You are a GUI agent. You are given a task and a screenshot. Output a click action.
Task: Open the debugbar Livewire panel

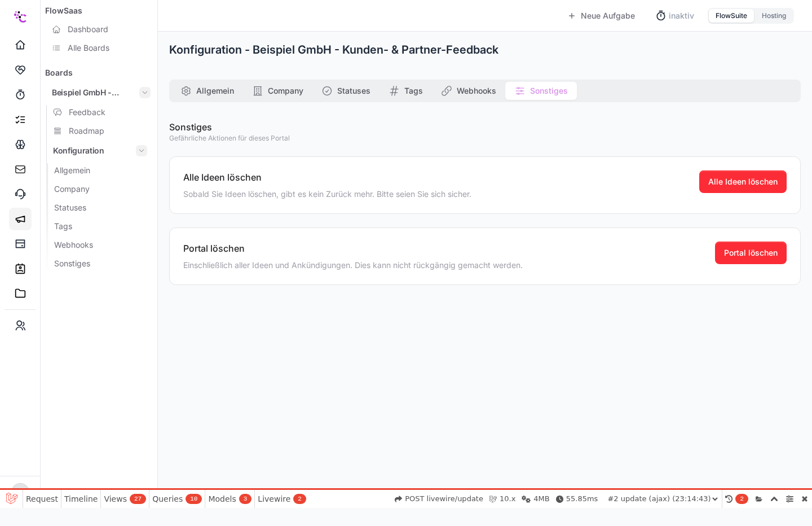point(281,499)
